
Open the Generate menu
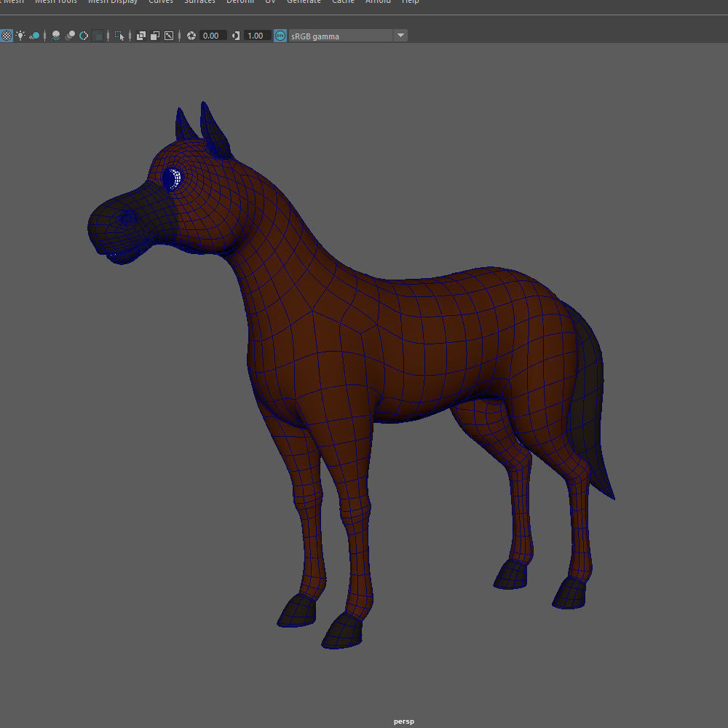[x=304, y=2]
